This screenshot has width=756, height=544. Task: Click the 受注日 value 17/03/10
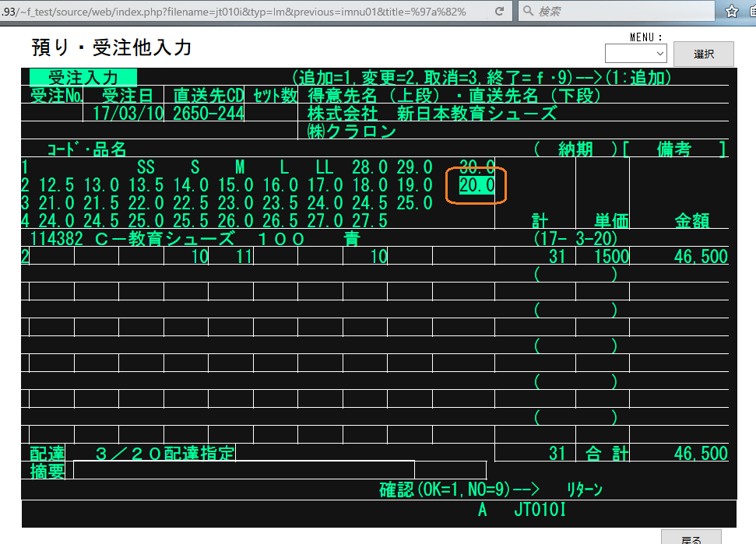tap(123, 113)
